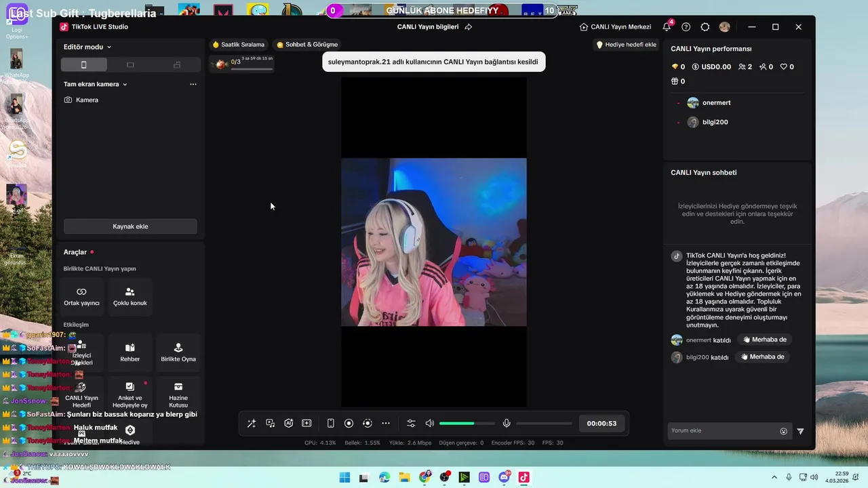Open the Hazine Kutusu tool
This screenshot has width=868, height=488.
tap(178, 395)
